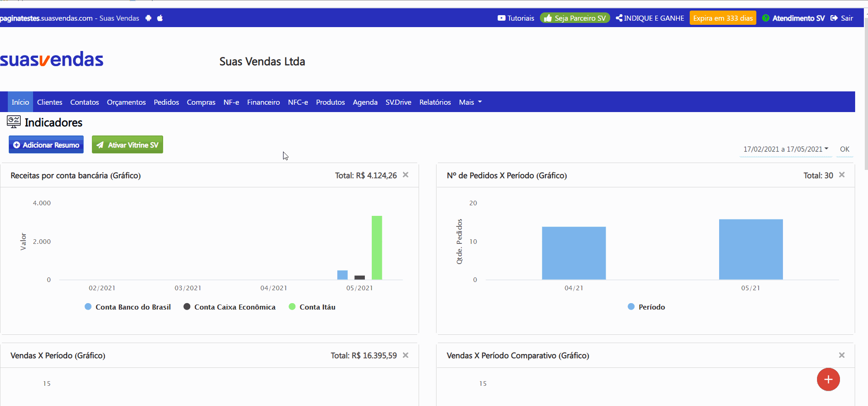Click the Ativar Vitrine SV button
The height and width of the screenshot is (406, 868).
pos(127,145)
